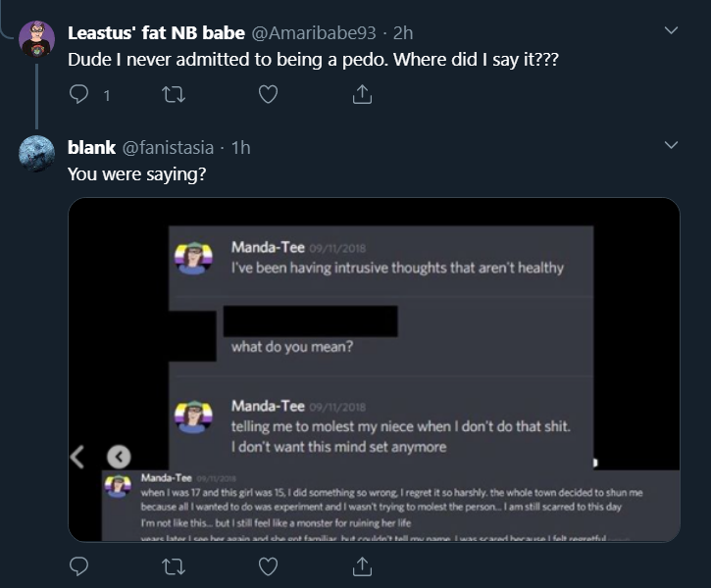Click the 1h timestamp on the reply tweet

click(240, 147)
